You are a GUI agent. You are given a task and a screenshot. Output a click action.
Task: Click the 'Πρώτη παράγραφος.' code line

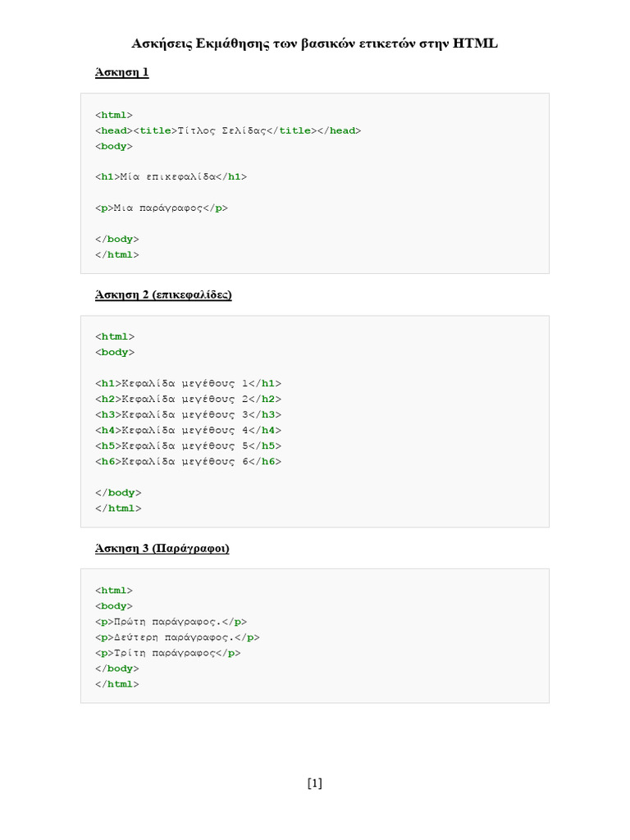[171, 622]
